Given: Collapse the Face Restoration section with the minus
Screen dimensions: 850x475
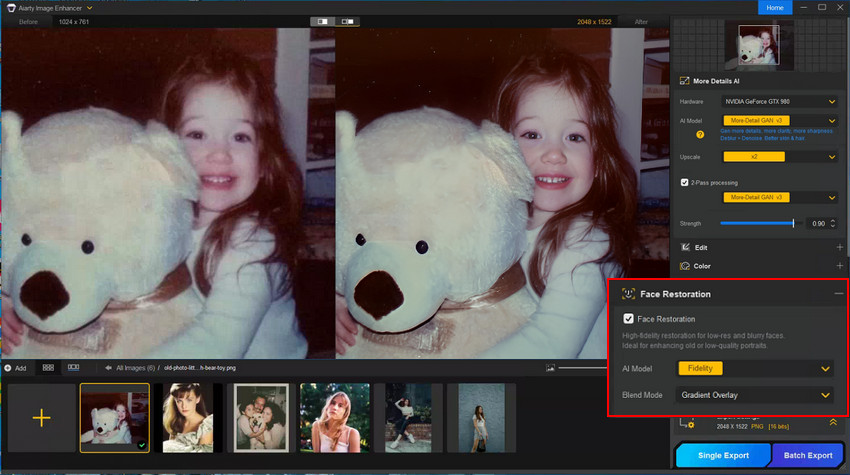Looking at the screenshot, I should click(x=839, y=293).
